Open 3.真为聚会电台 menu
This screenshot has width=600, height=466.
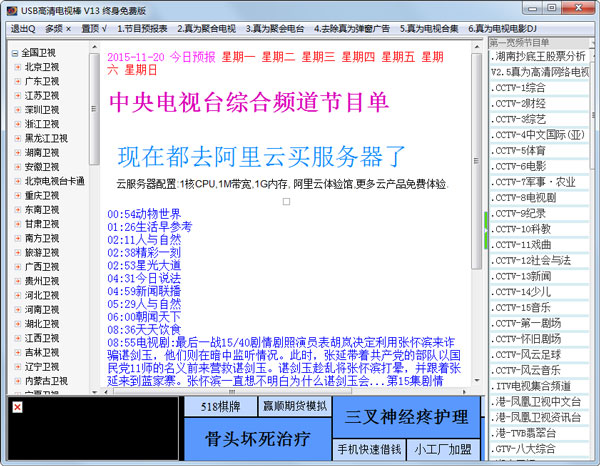(x=275, y=29)
